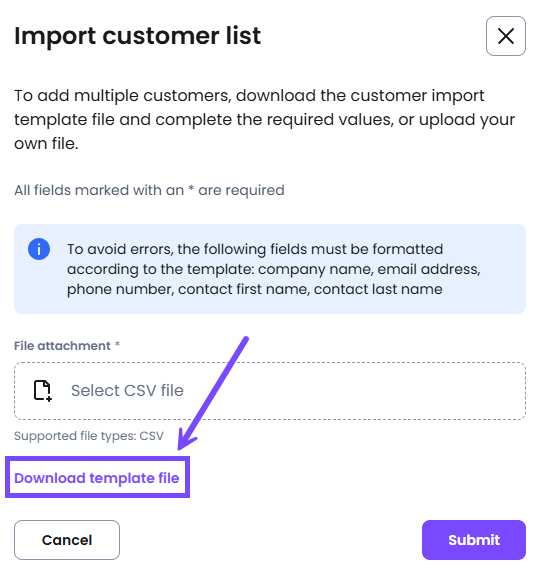Cancel the customer import
Viewport: 538px width, 574px height.
tap(67, 540)
